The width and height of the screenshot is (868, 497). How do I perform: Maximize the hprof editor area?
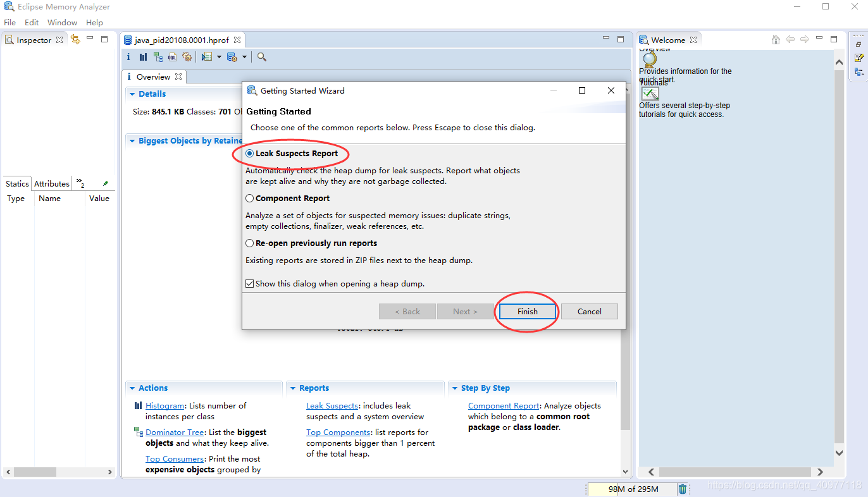click(x=621, y=39)
